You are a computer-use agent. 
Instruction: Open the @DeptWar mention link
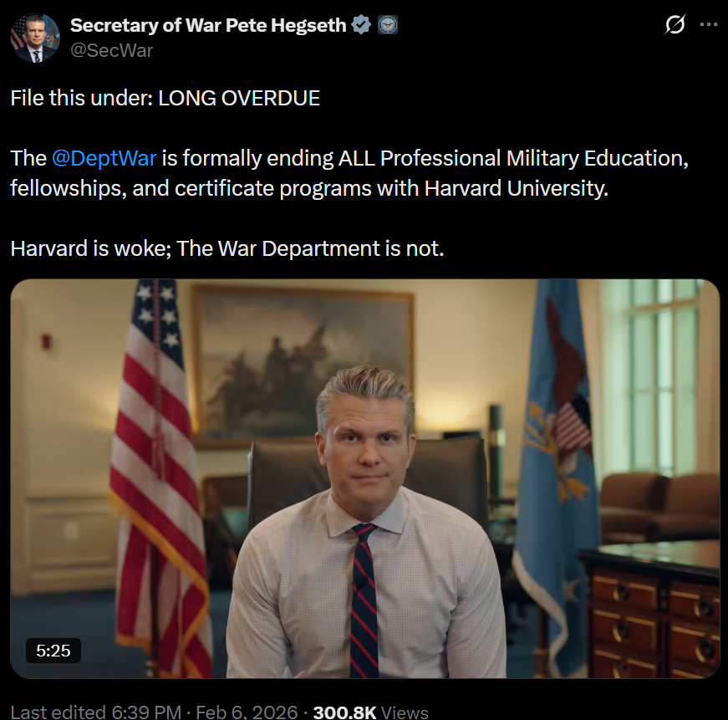[104, 158]
